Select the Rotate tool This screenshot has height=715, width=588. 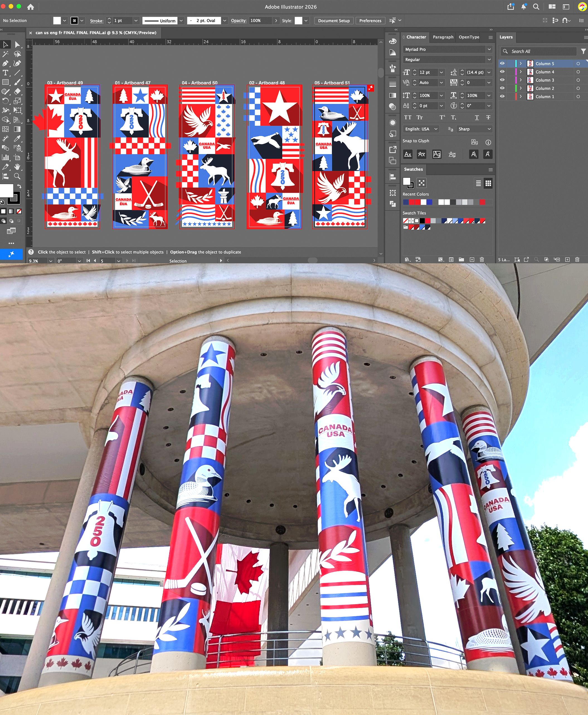point(5,101)
